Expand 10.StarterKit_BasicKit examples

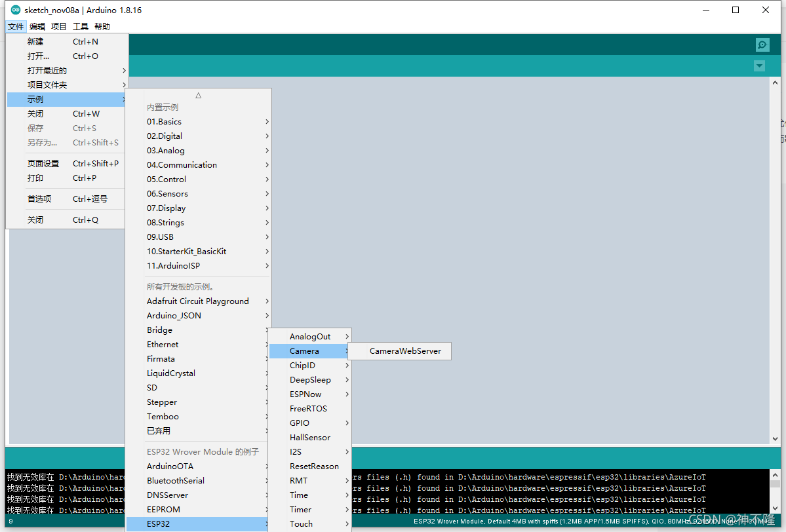click(198, 252)
